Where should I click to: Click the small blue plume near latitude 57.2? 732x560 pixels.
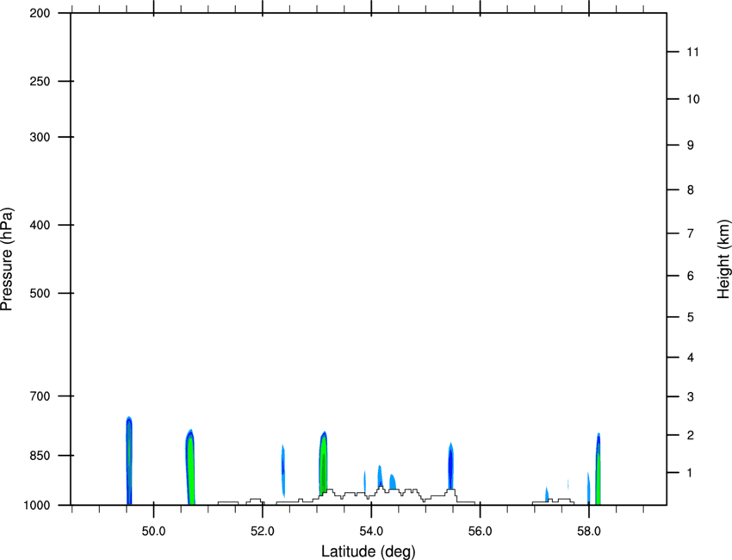click(547, 495)
